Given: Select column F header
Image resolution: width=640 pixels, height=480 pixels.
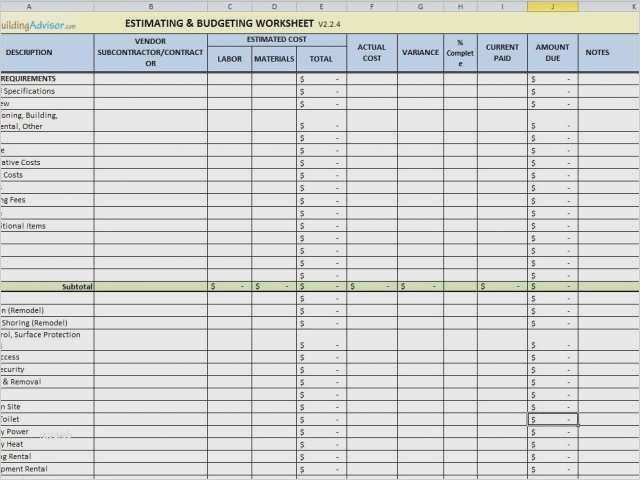Looking at the screenshot, I should point(371,6).
